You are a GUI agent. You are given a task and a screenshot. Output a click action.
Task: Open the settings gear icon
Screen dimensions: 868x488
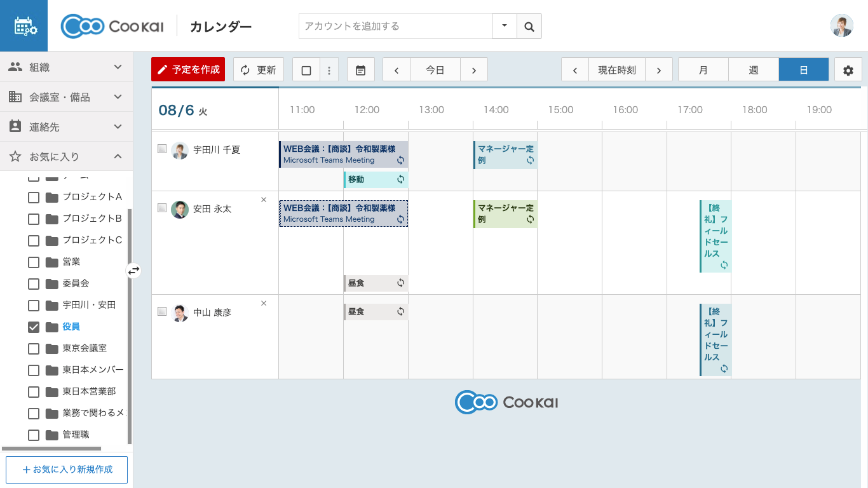(x=848, y=70)
